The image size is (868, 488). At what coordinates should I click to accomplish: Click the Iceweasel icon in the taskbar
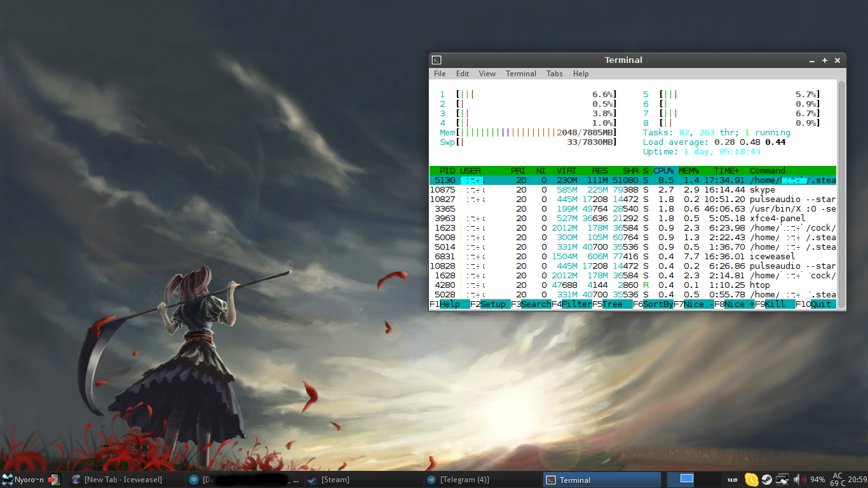(77, 480)
